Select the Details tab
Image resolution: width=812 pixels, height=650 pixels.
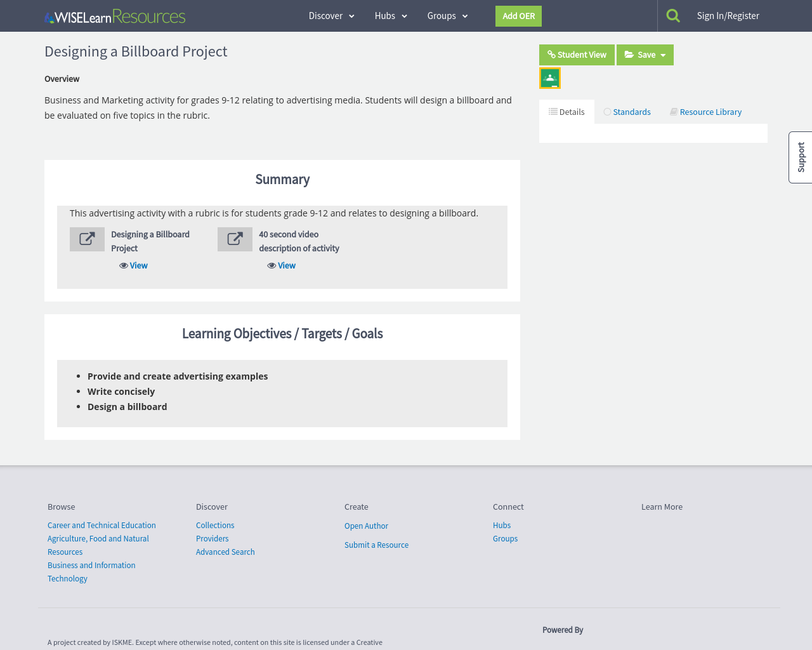[566, 112]
